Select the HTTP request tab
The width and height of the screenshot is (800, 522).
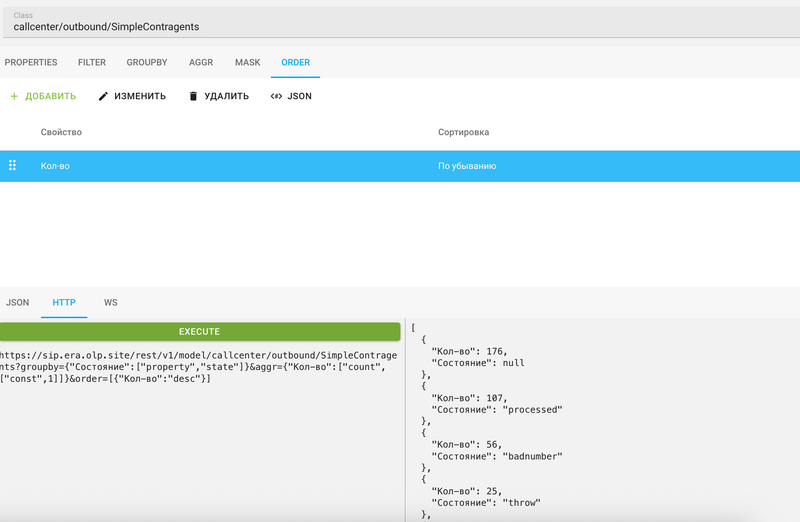point(64,302)
